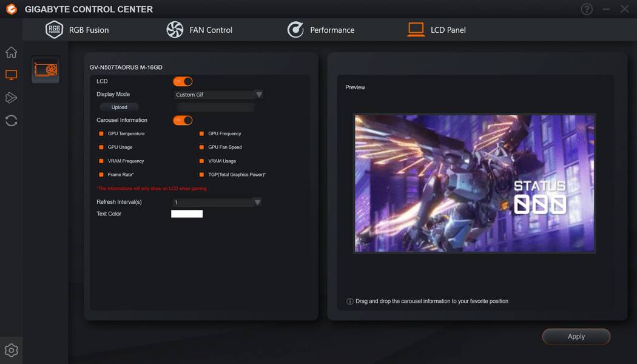Click the RGB Fusion hexagon icon
The height and width of the screenshot is (364, 637).
54,30
